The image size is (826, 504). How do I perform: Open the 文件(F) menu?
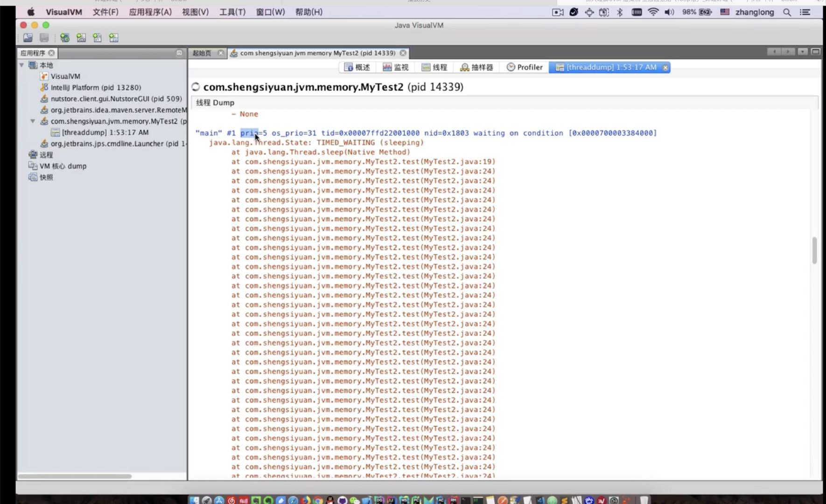105,12
